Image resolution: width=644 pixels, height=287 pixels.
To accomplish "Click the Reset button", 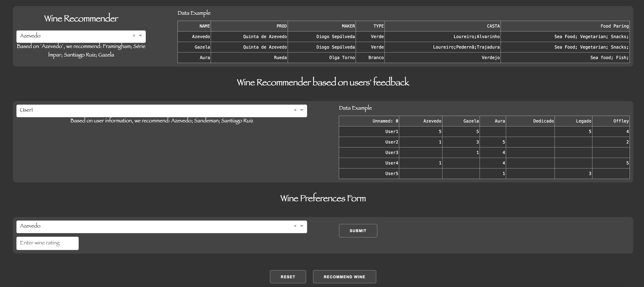I will pyautogui.click(x=288, y=277).
